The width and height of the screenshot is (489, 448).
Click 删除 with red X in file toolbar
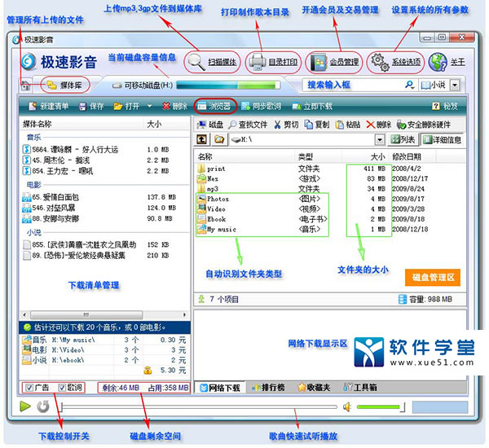(x=379, y=125)
